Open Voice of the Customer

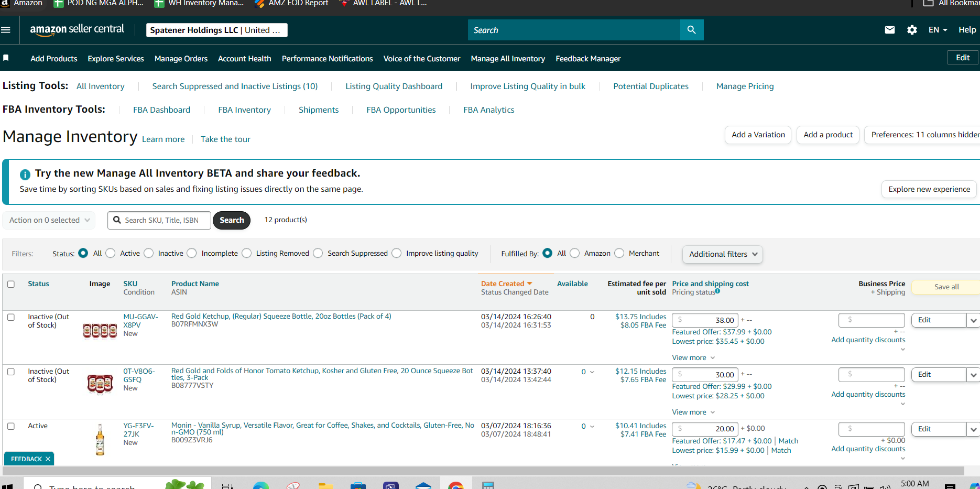pyautogui.click(x=422, y=59)
